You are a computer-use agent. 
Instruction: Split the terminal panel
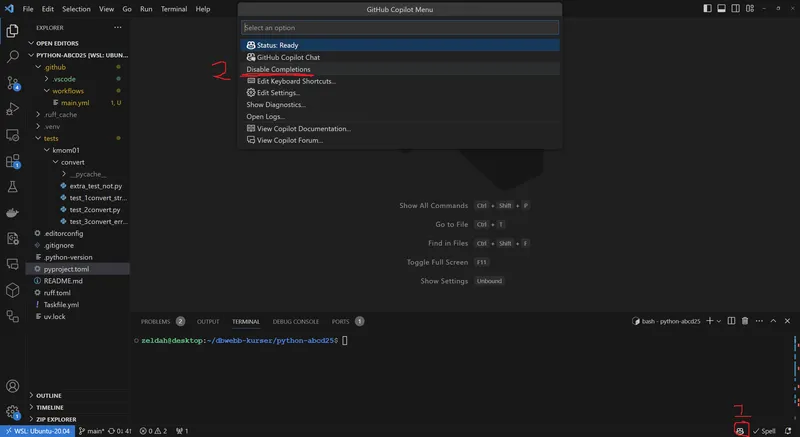point(731,321)
